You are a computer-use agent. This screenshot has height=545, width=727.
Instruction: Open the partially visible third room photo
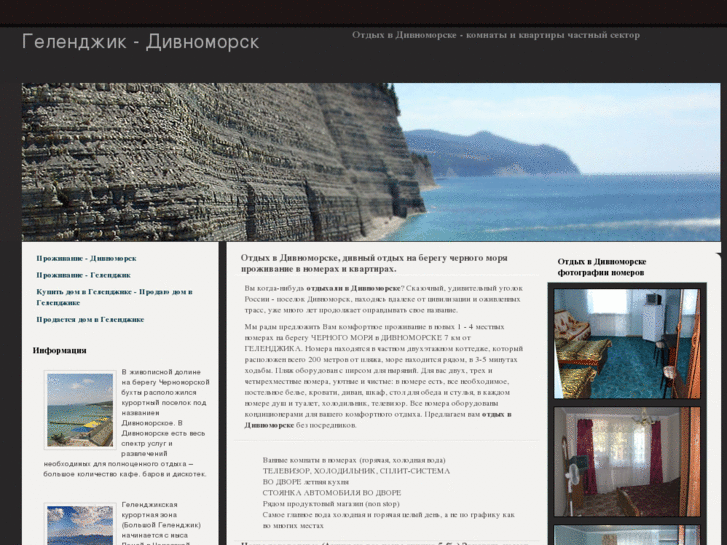click(627, 535)
